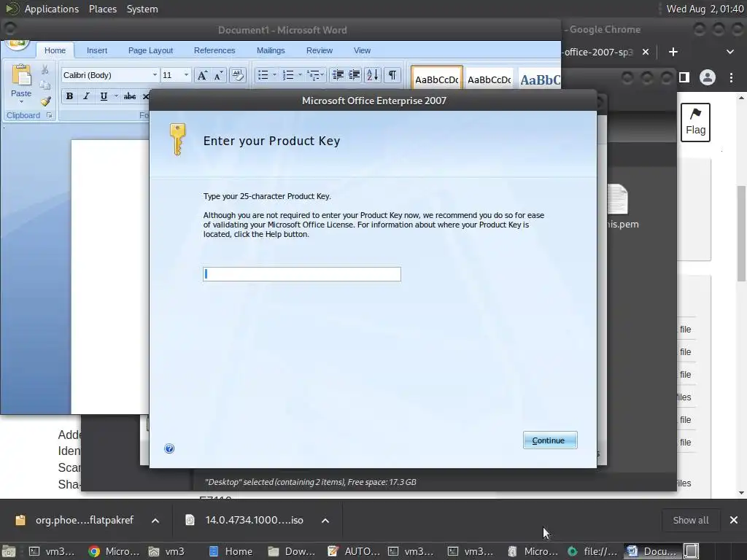Viewport: 747px width, 560px height.
Task: Click the Shrink Font icon
Action: point(218,75)
